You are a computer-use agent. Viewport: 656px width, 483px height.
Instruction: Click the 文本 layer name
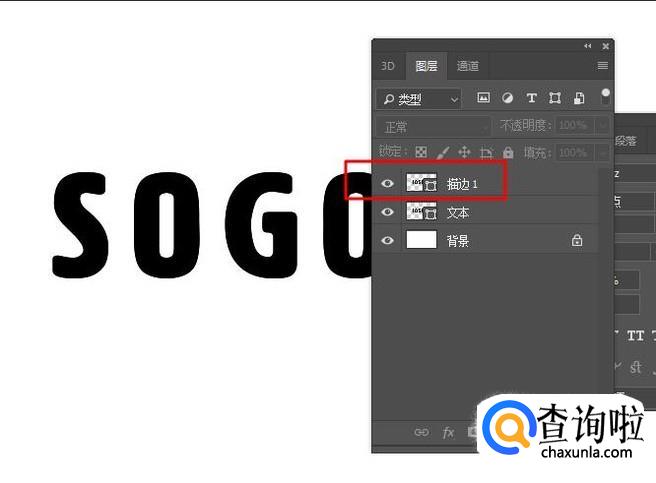click(458, 213)
